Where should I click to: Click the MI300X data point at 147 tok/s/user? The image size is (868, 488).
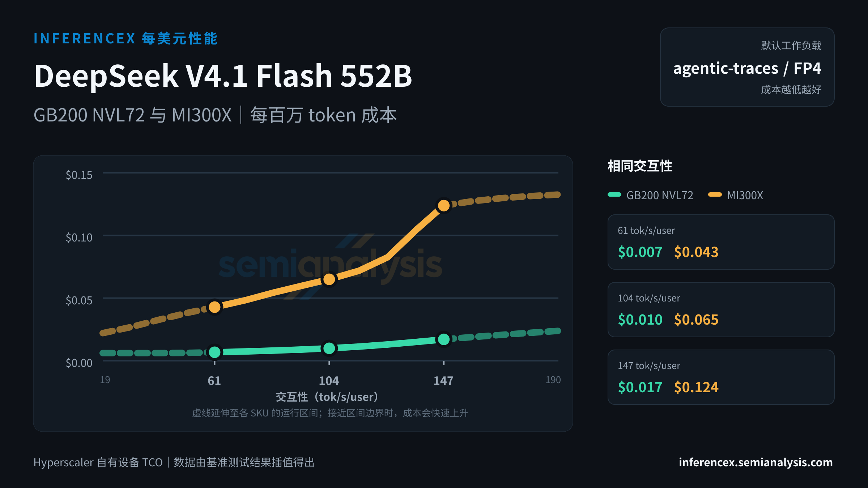tap(444, 206)
